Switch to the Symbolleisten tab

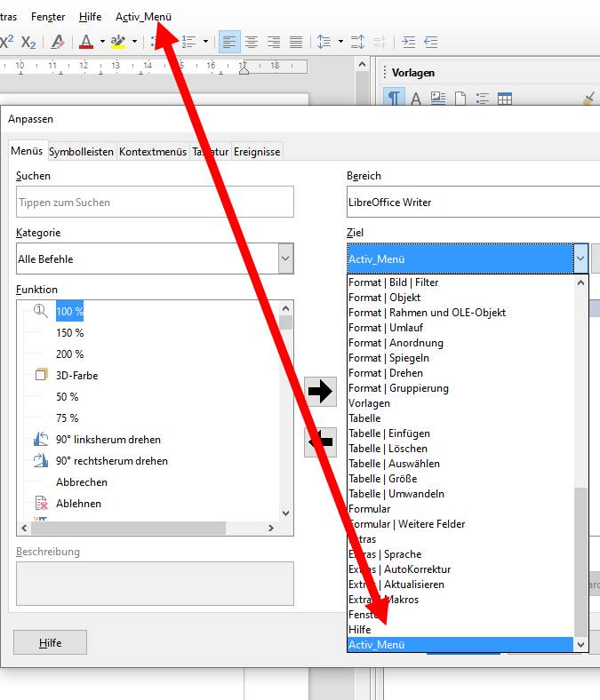[x=81, y=152]
